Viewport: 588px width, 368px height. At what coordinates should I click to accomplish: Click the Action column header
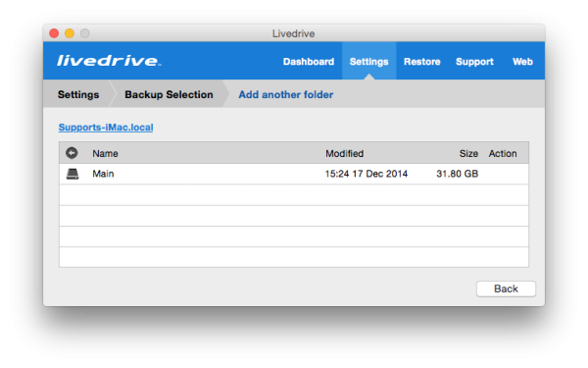point(503,154)
